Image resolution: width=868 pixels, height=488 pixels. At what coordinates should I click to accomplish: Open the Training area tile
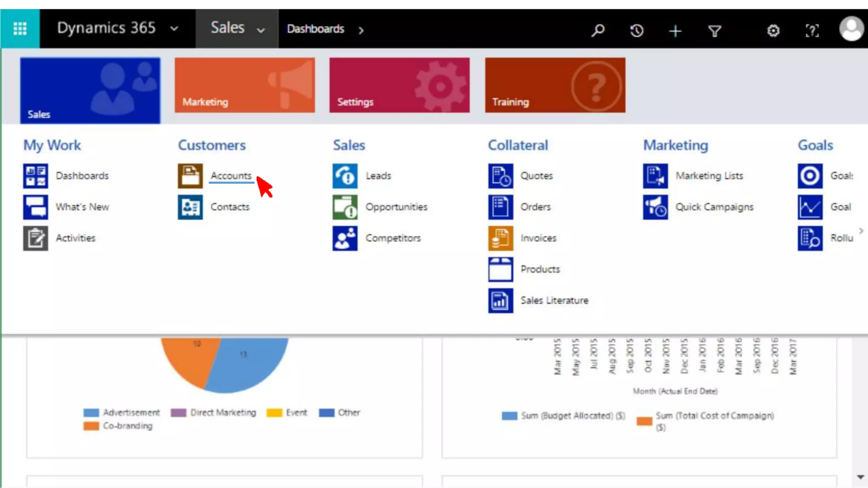(x=555, y=85)
